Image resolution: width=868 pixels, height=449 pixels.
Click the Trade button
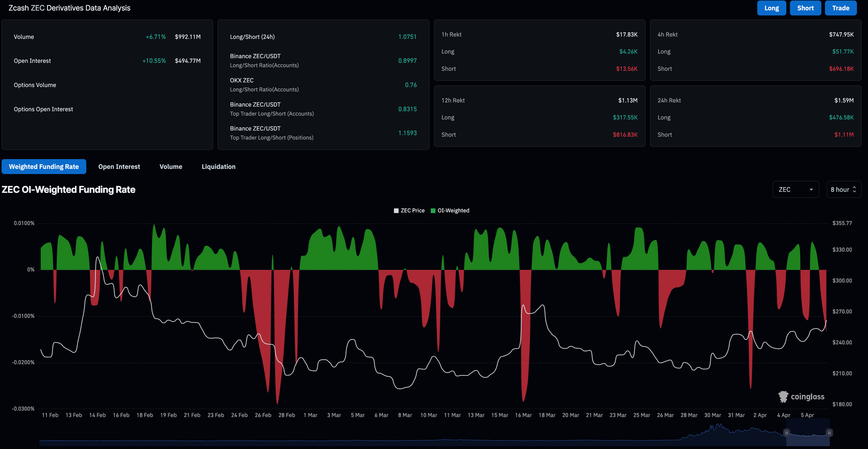840,8
